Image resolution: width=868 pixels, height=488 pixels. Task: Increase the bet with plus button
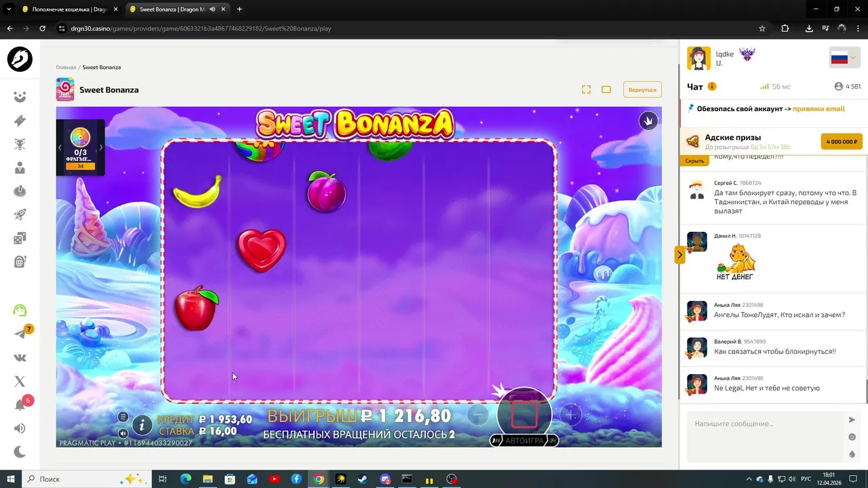571,415
